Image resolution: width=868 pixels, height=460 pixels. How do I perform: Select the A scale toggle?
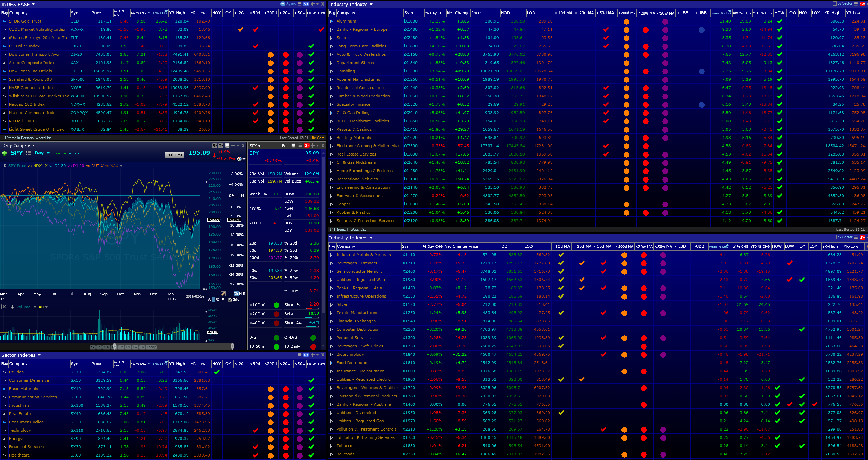point(209,300)
